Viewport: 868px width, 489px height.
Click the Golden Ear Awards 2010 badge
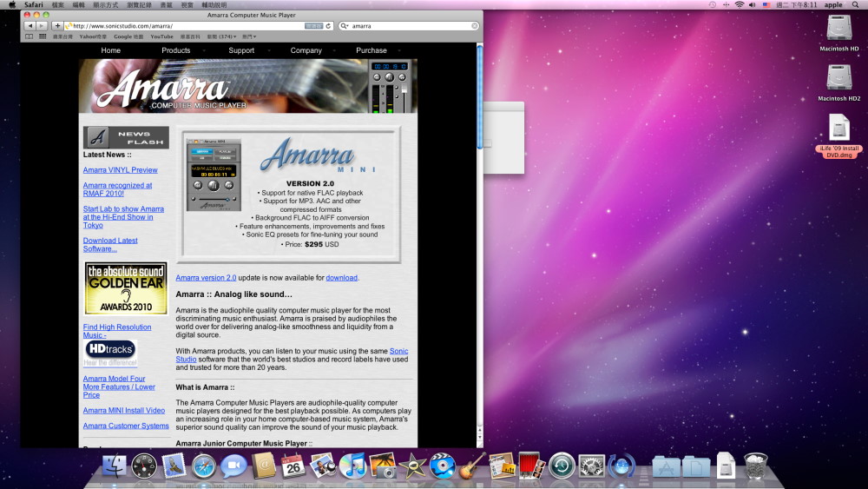126,288
